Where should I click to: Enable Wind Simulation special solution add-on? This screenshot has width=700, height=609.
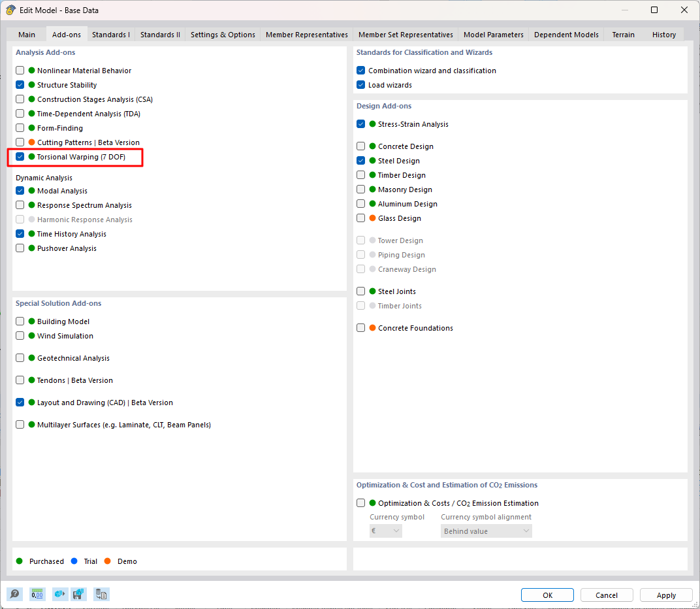click(x=20, y=335)
